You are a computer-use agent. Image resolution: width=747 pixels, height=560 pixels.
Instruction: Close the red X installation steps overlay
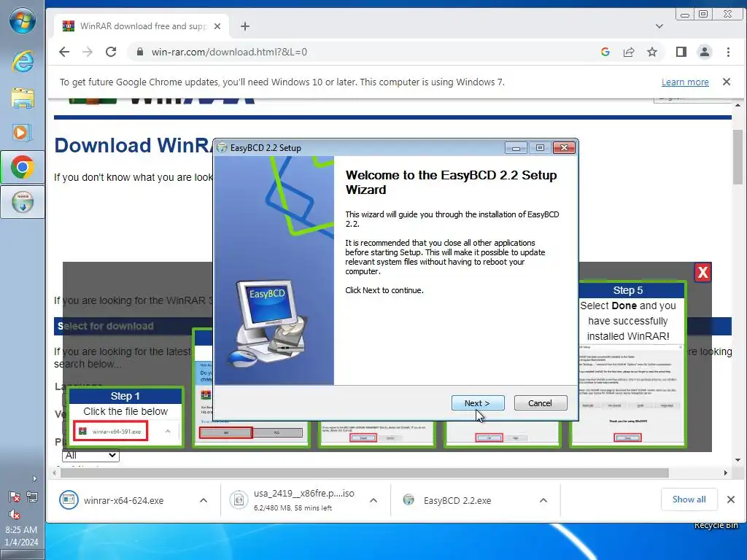point(703,273)
